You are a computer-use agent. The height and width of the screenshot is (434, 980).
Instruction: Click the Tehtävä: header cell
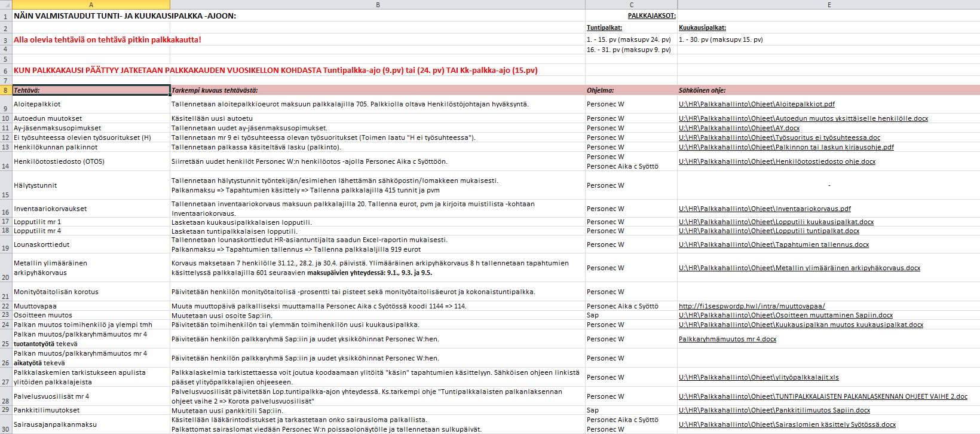click(x=91, y=90)
